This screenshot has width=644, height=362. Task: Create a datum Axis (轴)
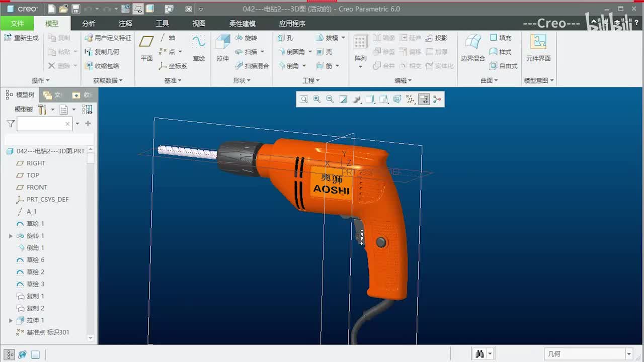coord(167,38)
